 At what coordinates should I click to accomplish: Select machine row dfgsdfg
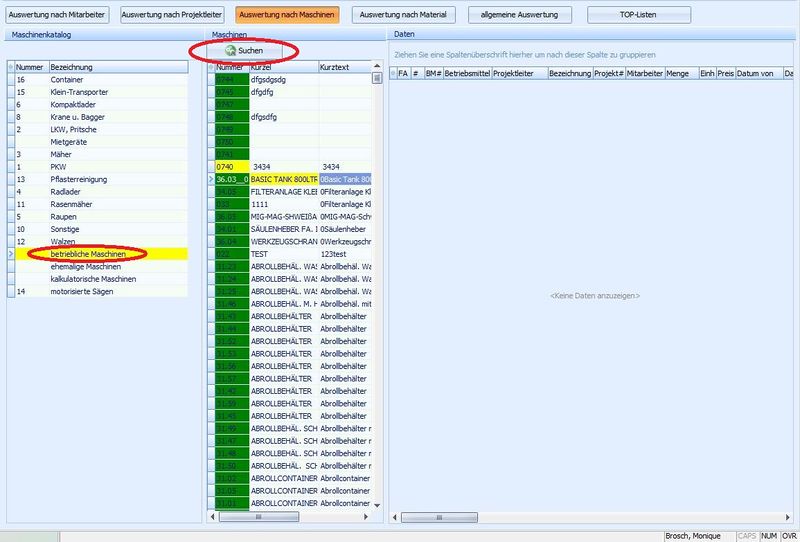click(290, 117)
